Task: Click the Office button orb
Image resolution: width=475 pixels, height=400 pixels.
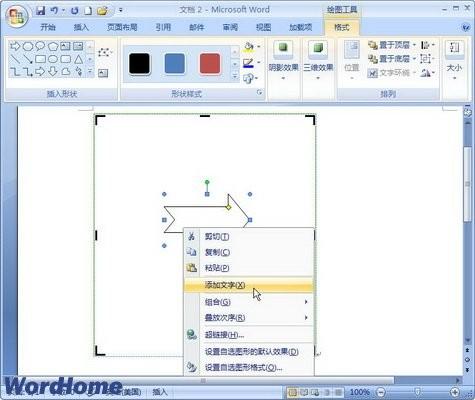Action: [x=17, y=17]
